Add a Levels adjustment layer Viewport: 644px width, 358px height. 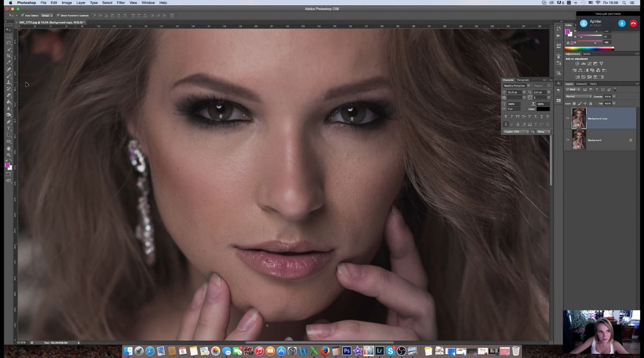[583, 63]
